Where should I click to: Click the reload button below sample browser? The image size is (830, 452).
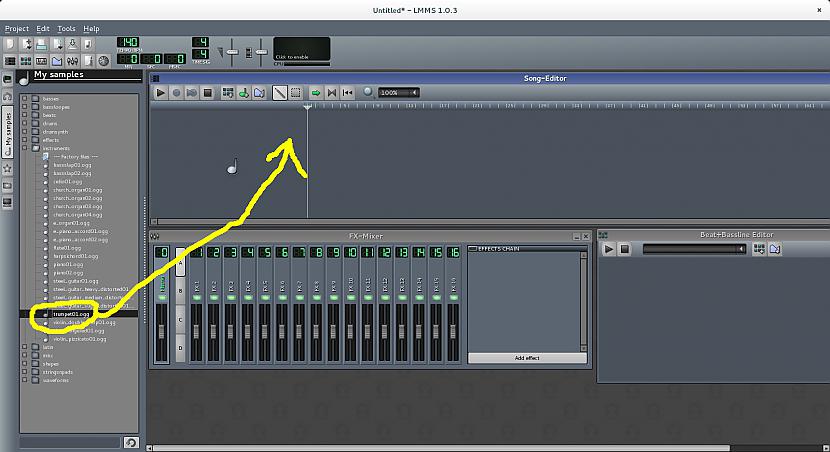131,442
